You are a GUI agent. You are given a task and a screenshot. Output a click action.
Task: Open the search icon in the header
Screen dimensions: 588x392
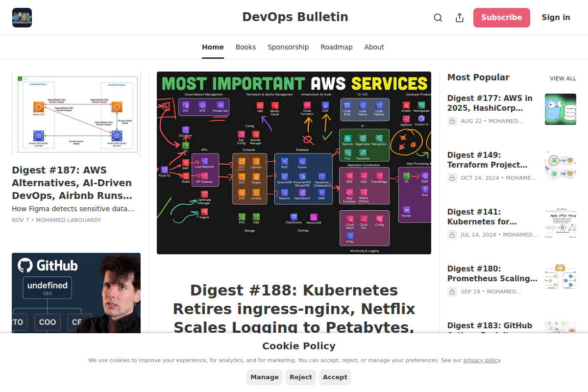[438, 17]
